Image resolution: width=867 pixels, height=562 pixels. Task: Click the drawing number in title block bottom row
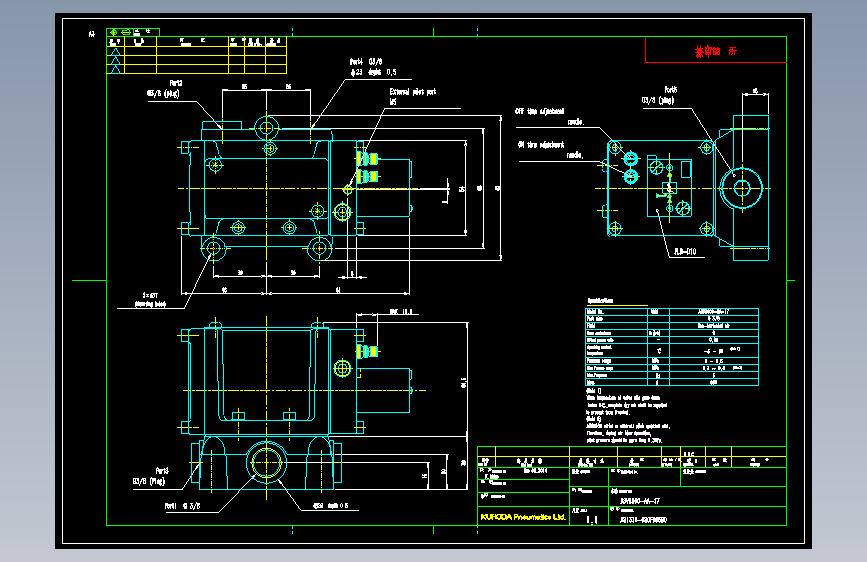coord(643,520)
